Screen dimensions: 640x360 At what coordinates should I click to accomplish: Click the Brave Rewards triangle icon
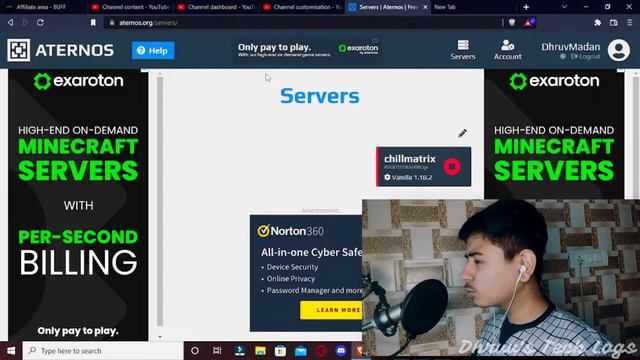pos(529,22)
